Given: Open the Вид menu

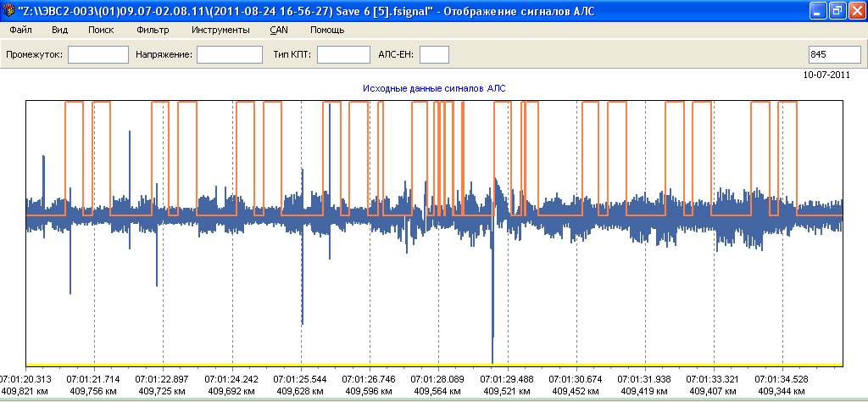Looking at the screenshot, I should (59, 30).
